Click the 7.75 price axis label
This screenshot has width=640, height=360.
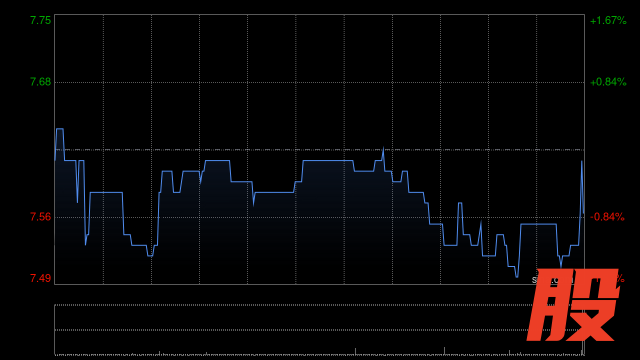[40, 20]
